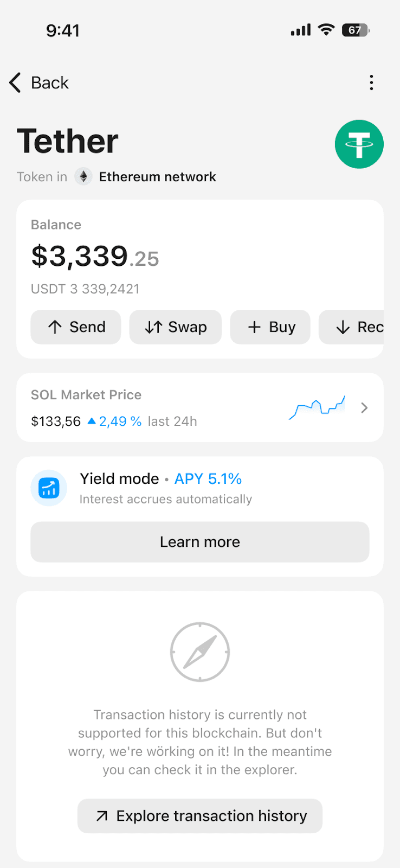Tap the compass icon in history card
This screenshot has width=400, height=868.
pos(200,652)
